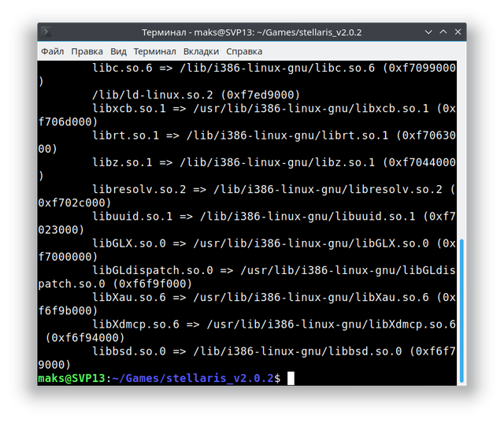Click the patch.so.0 (0xf6f9f000) wrapped text
This screenshot has height=423, width=504.
click(115, 284)
